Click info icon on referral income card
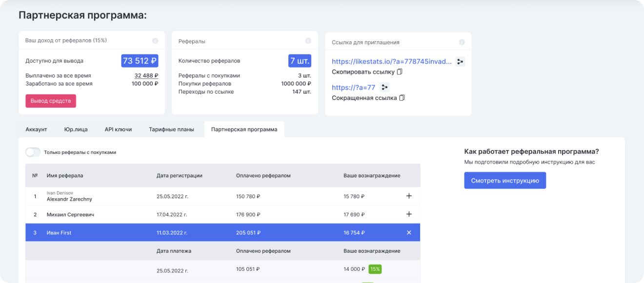Image resolution: width=644 pixels, height=283 pixels. pos(155,41)
